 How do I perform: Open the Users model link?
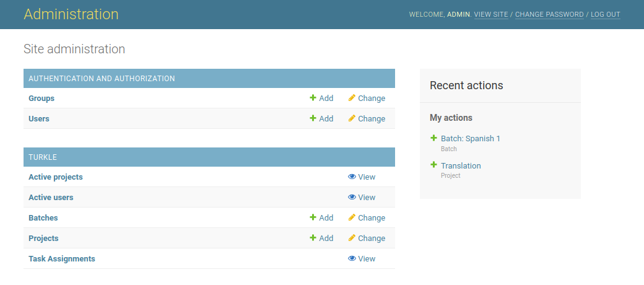pyautogui.click(x=38, y=119)
